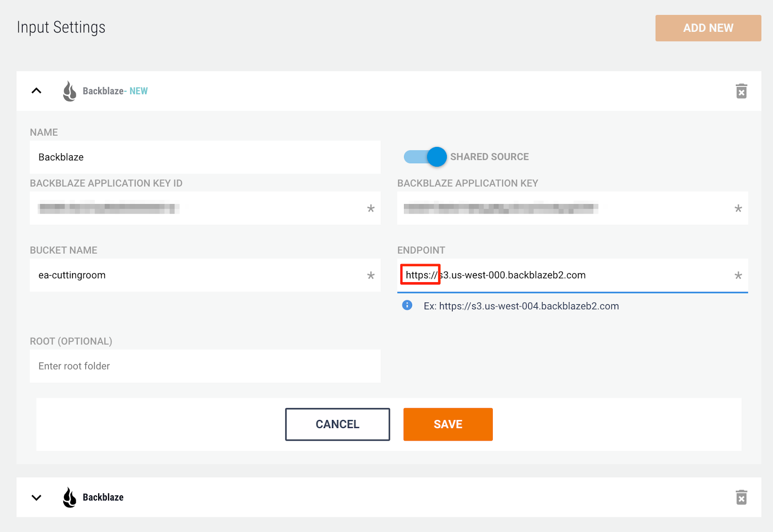This screenshot has height=532, width=773.
Task: Click the CANCEL button
Action: click(x=337, y=424)
